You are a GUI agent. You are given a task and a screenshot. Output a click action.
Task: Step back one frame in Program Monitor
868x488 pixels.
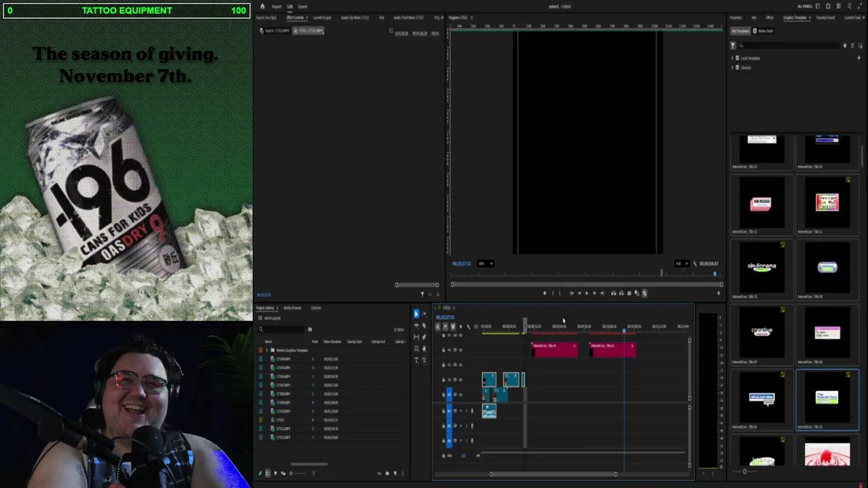coord(579,293)
